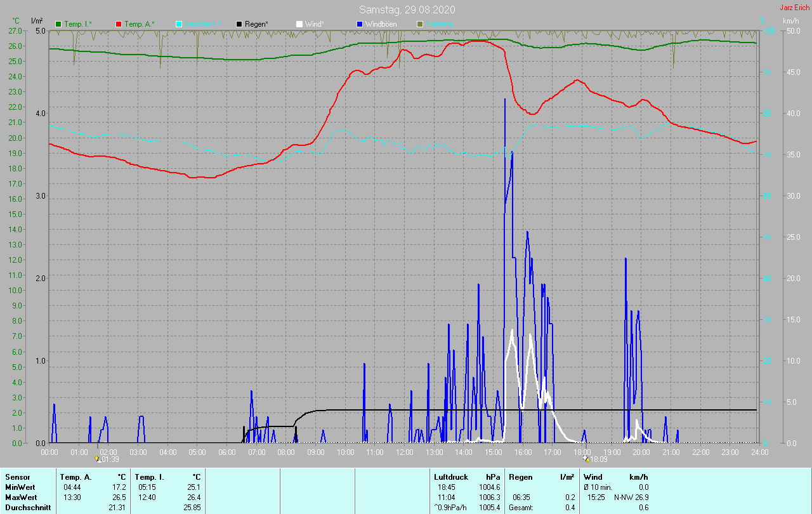This screenshot has height=514, width=812.
Task: Click the moonset marker icon at 01:39
Action: [x=98, y=459]
